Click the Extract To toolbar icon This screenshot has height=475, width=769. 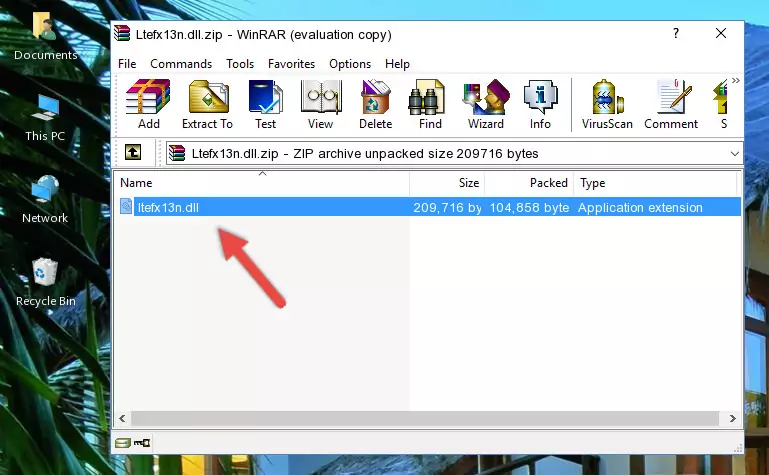(x=207, y=104)
